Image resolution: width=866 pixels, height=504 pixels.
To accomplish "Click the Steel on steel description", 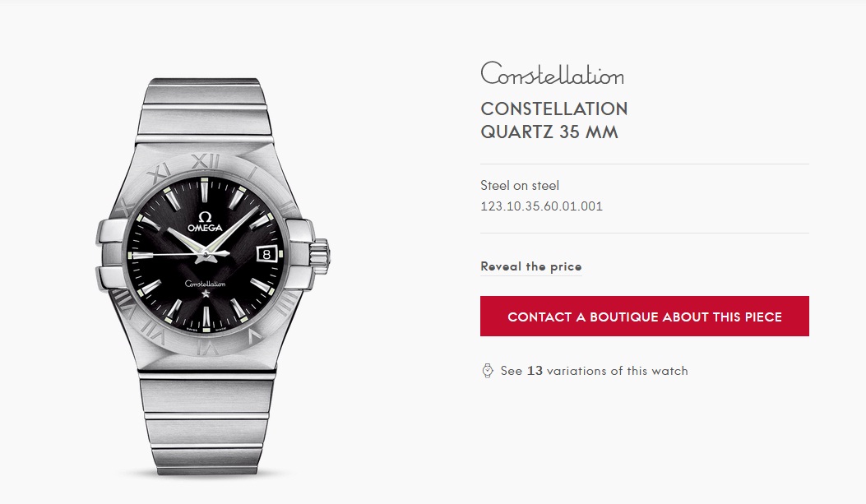I will click(x=519, y=186).
